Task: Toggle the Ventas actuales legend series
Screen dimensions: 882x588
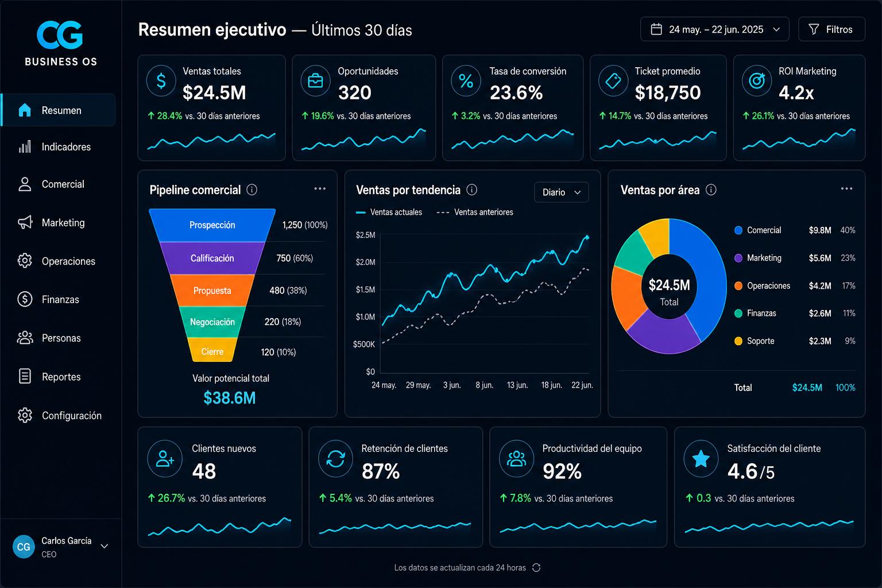Action: coord(389,212)
